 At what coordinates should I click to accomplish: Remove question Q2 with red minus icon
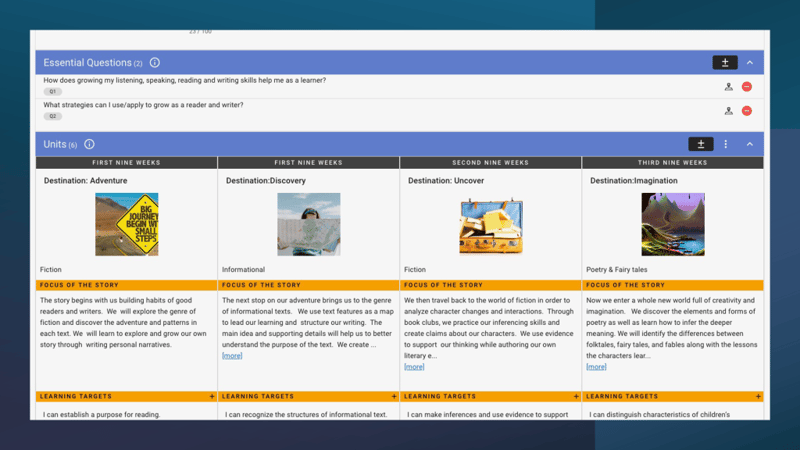(747, 111)
